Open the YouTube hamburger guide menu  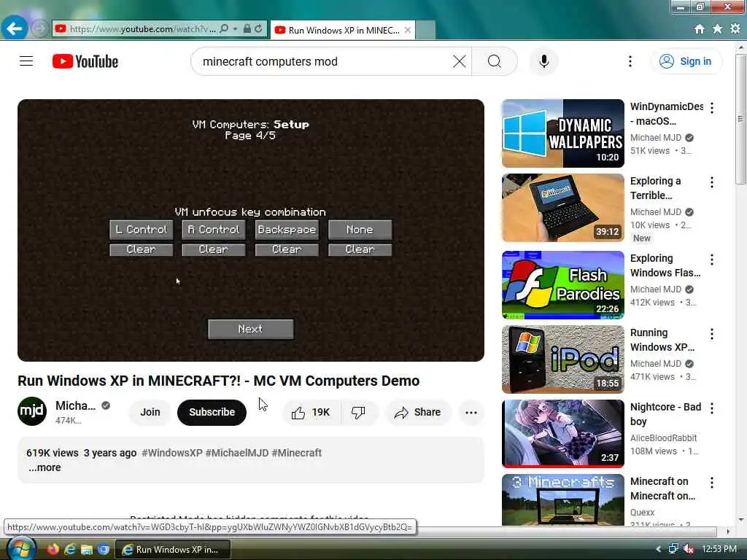tap(26, 61)
